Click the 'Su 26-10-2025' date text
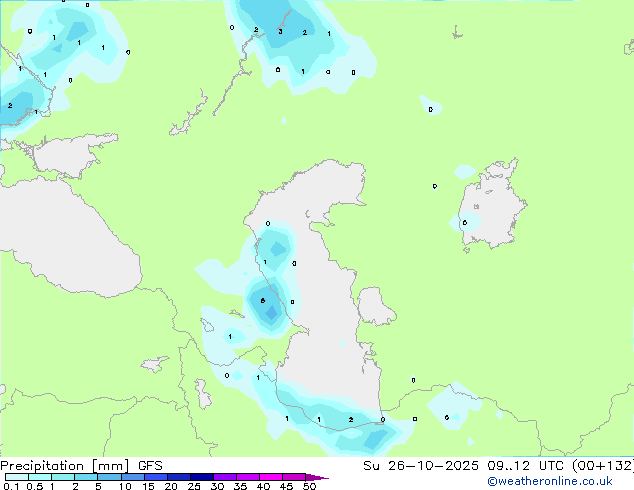 pyautogui.click(x=421, y=466)
